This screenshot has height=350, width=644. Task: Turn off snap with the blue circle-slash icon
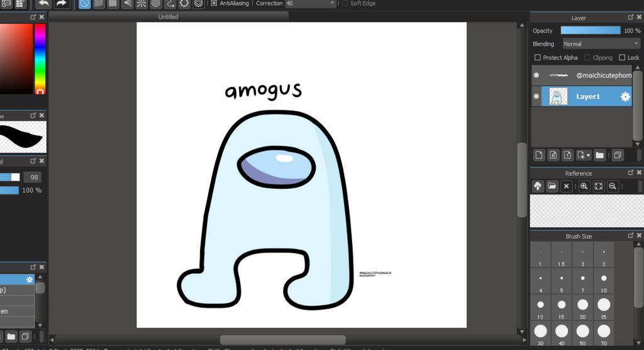(x=84, y=4)
